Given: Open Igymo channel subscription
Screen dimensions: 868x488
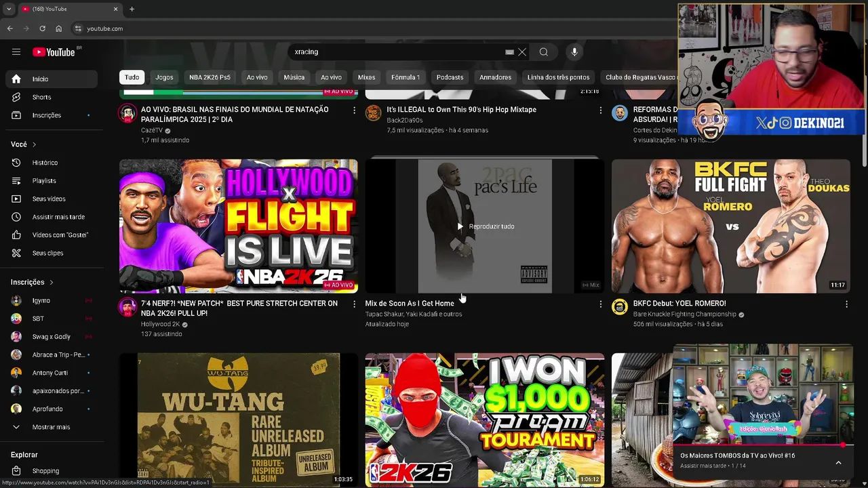Looking at the screenshot, I should coord(52,300).
